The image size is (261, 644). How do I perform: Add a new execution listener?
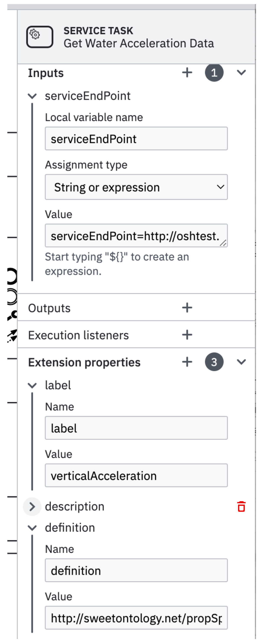pyautogui.click(x=187, y=335)
